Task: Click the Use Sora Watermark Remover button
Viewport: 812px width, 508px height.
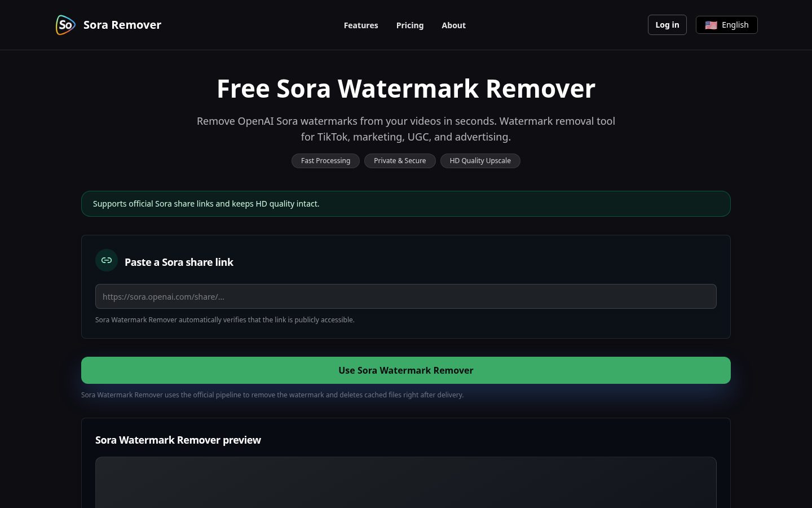Action: [x=406, y=370]
